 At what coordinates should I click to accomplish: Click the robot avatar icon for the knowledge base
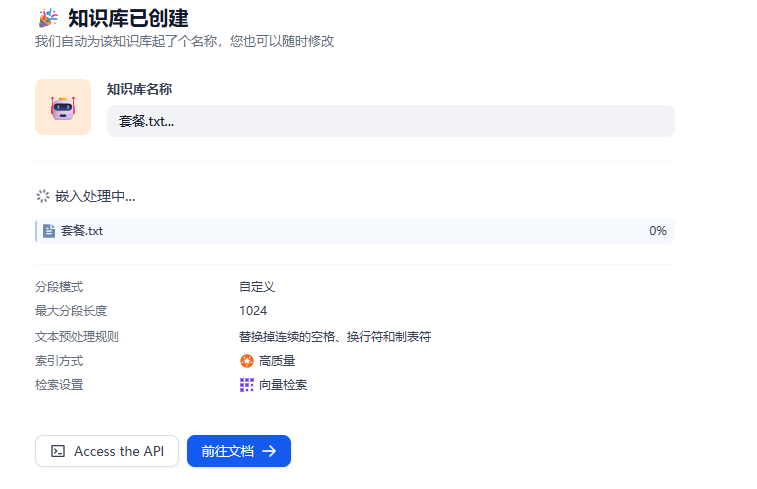(x=63, y=107)
